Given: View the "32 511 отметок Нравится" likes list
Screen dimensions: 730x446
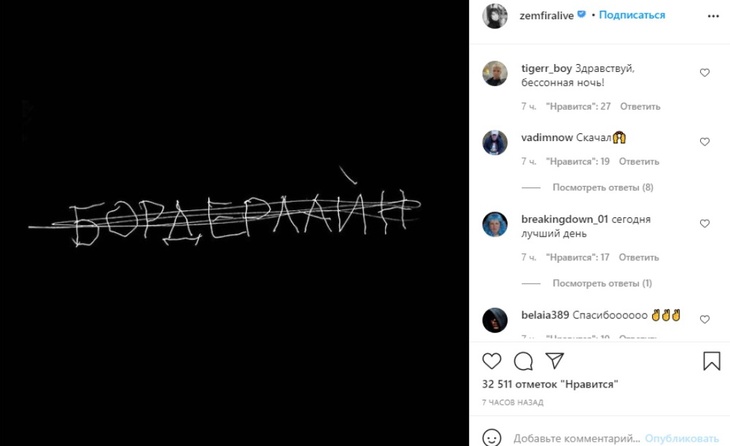Looking at the screenshot, I should click(550, 384).
